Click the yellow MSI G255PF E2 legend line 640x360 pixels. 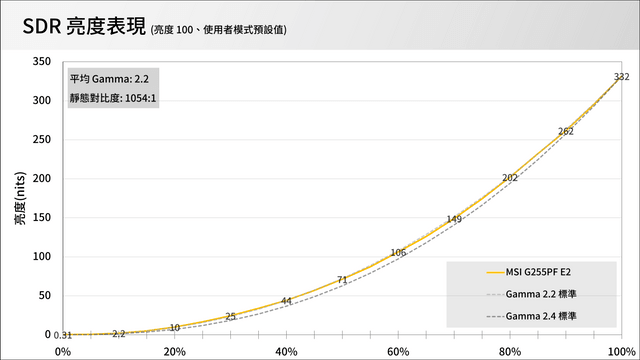(495, 272)
